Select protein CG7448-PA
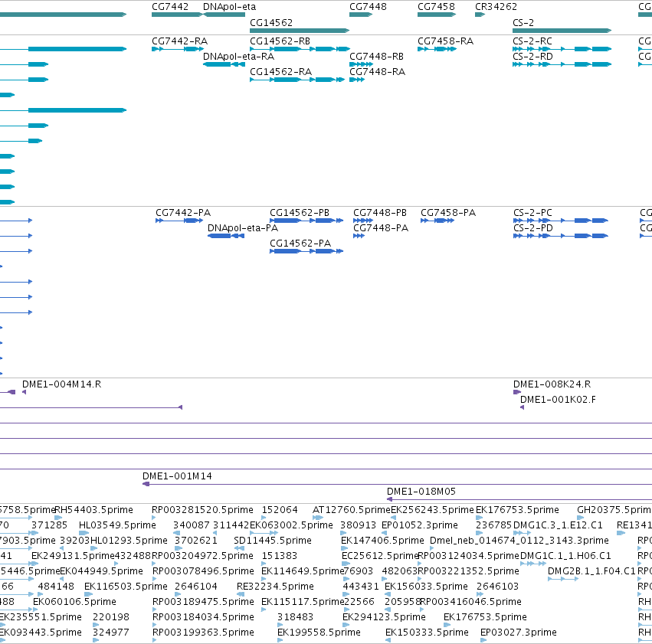The width and height of the screenshot is (652, 644). pyautogui.click(x=381, y=228)
